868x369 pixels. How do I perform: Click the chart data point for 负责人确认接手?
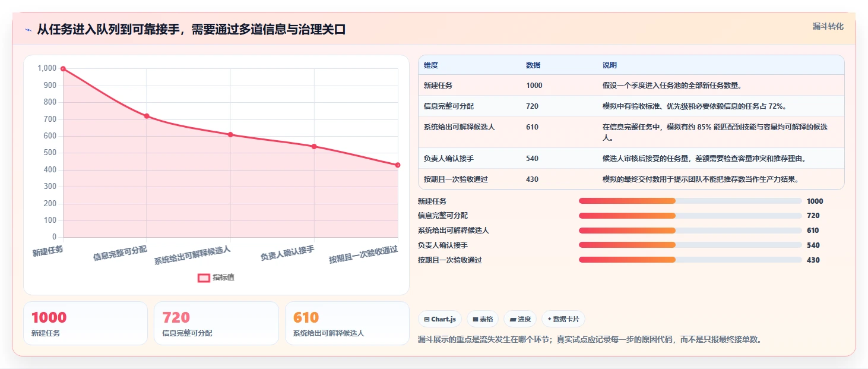coord(314,146)
